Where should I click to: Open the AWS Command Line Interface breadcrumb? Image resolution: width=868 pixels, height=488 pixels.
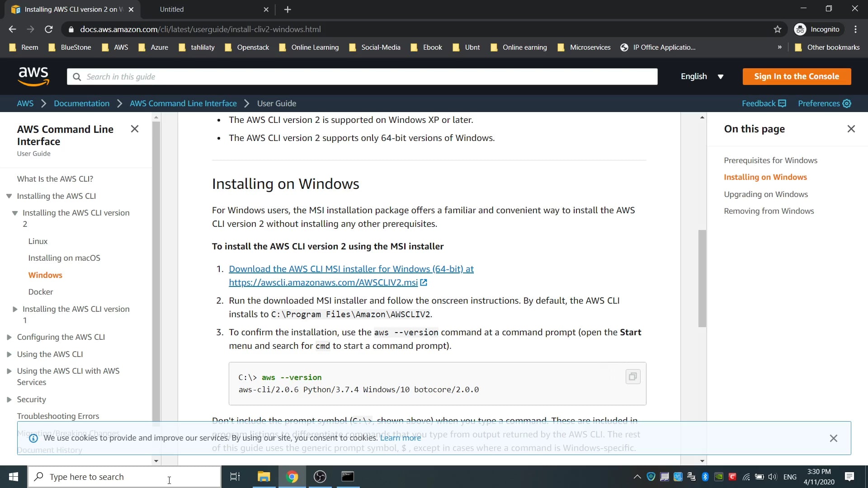coord(183,103)
